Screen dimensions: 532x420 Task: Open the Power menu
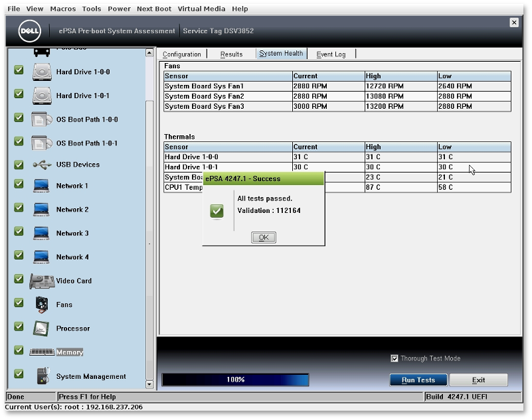tap(119, 9)
